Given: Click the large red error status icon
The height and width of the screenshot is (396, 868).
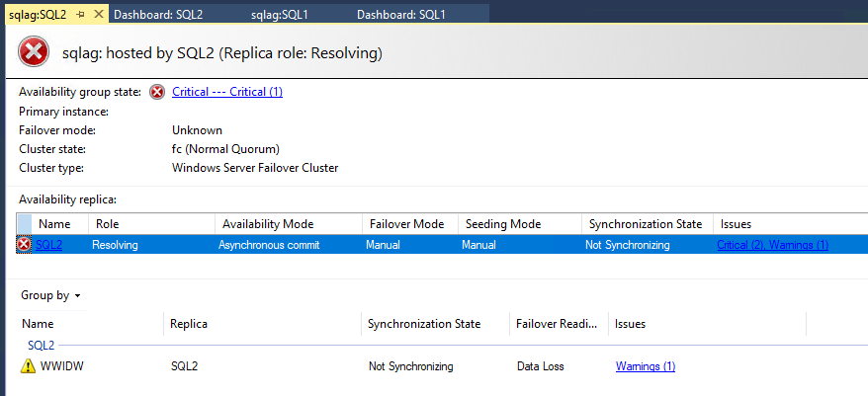Looking at the screenshot, I should pos(33,51).
